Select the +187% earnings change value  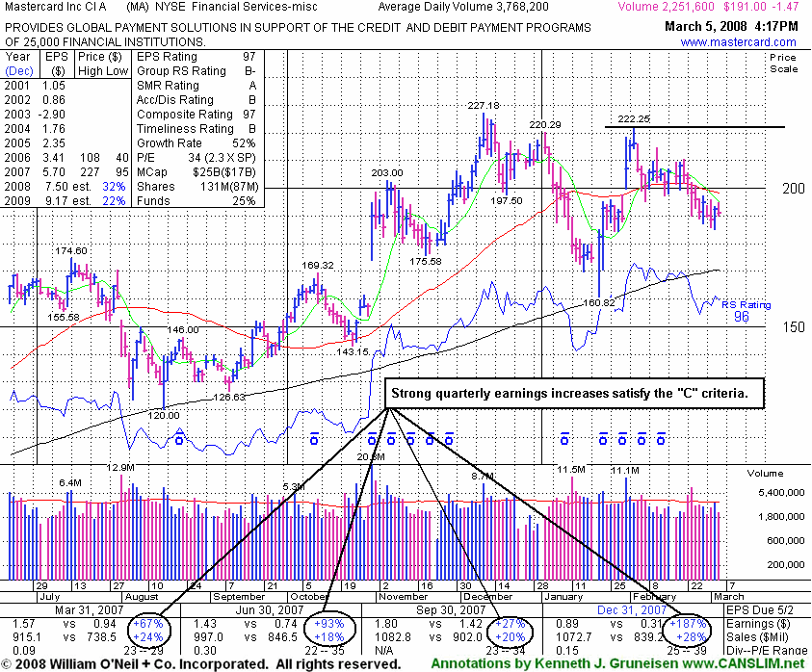689,624
